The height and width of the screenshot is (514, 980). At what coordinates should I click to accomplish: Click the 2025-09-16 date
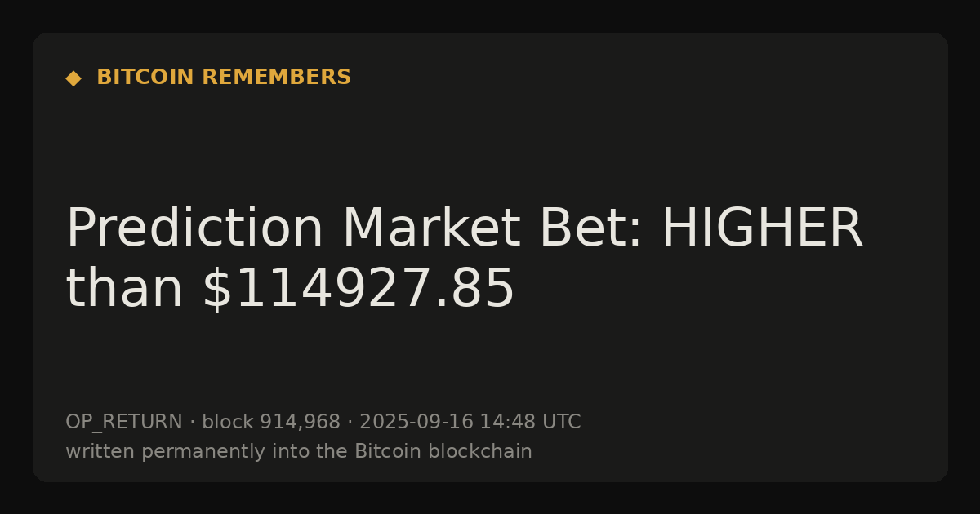pos(416,423)
